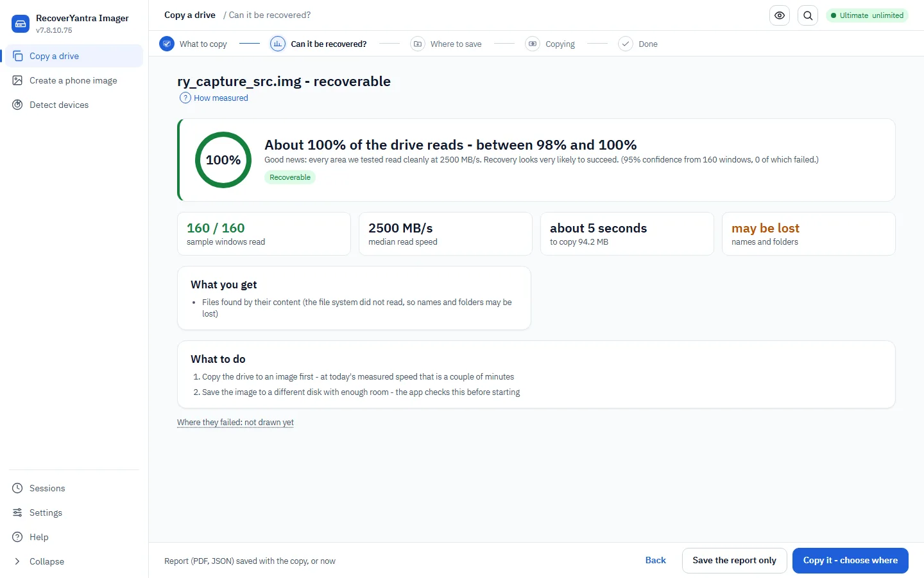The width and height of the screenshot is (924, 578).
Task: Click the RecoverYantra Imager app logo
Action: [21, 24]
